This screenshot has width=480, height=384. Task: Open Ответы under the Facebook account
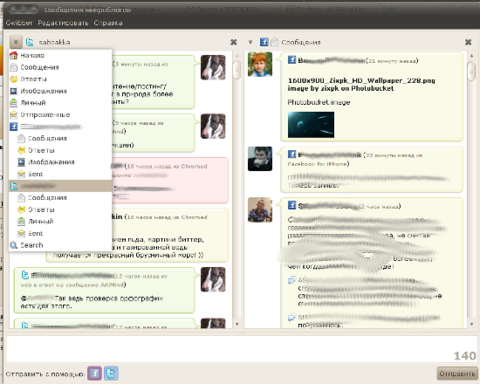click(60, 150)
